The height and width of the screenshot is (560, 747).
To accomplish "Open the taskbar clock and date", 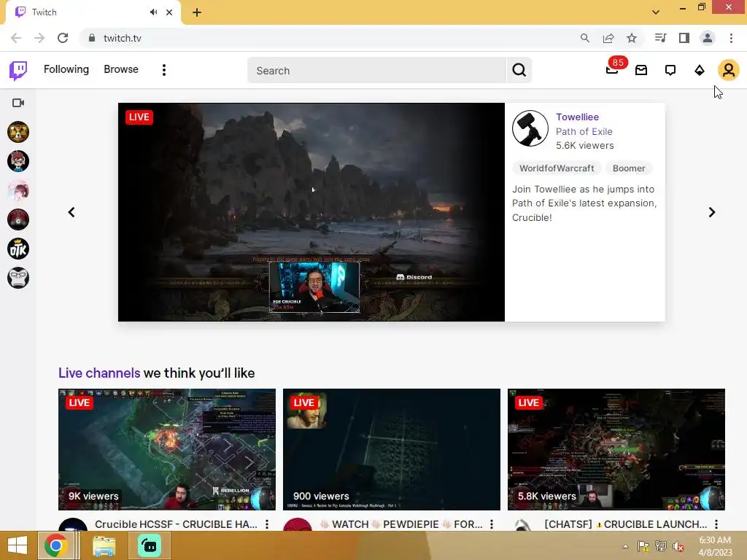I will [715, 546].
